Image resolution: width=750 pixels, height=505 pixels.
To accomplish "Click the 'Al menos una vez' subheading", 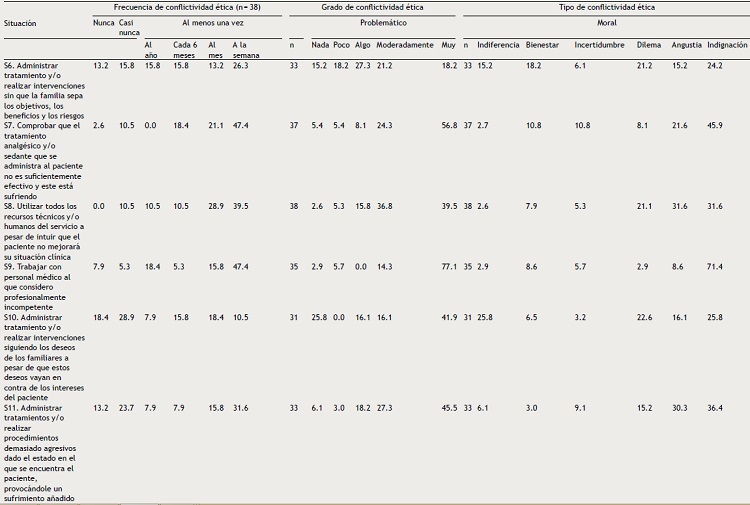I will (213, 22).
